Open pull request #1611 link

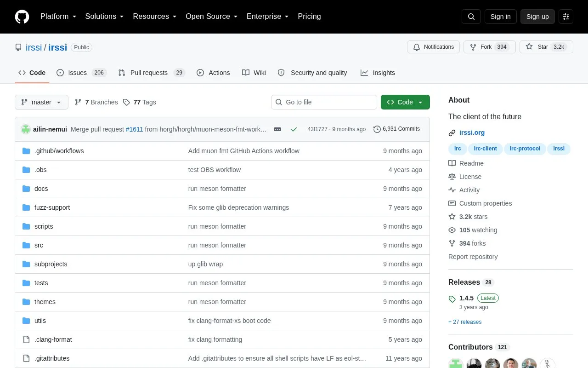(x=134, y=129)
